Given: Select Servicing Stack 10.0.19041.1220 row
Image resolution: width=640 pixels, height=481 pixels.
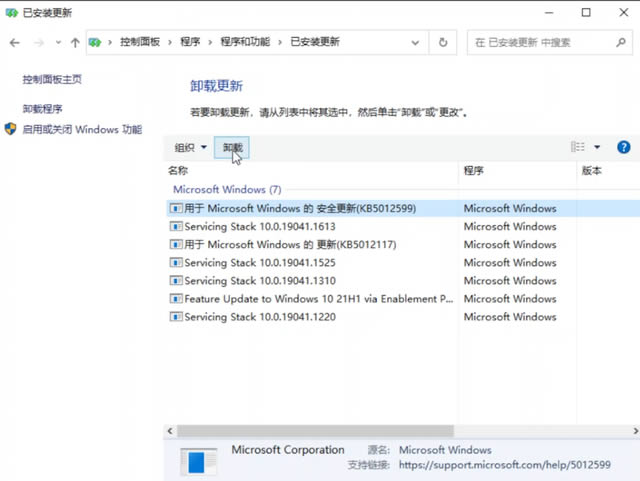Looking at the screenshot, I should 403,317.
